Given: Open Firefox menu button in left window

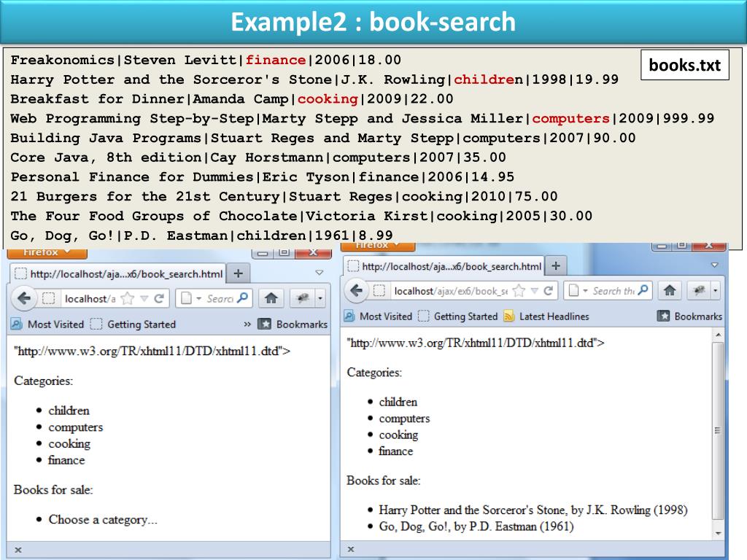Looking at the screenshot, I should click(x=47, y=252).
